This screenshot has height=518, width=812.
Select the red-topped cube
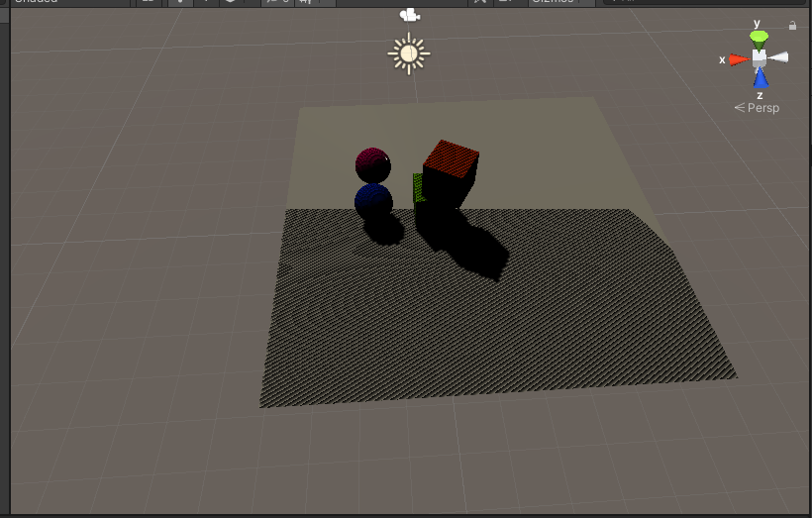pos(451,170)
